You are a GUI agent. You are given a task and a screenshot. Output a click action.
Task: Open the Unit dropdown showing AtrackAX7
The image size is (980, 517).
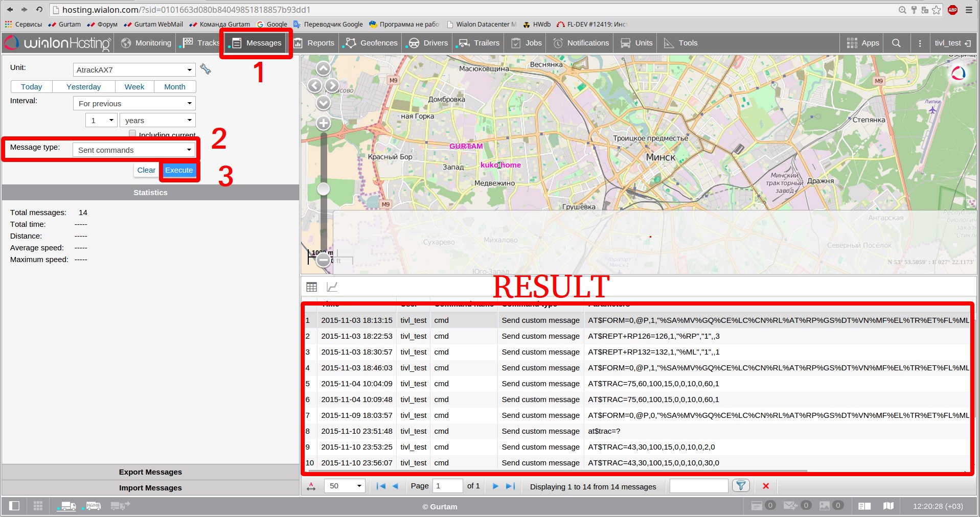click(134, 69)
